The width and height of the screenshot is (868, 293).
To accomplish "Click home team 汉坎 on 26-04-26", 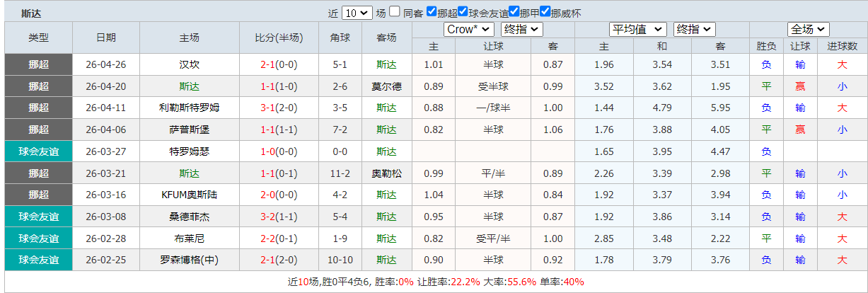I will point(190,64).
